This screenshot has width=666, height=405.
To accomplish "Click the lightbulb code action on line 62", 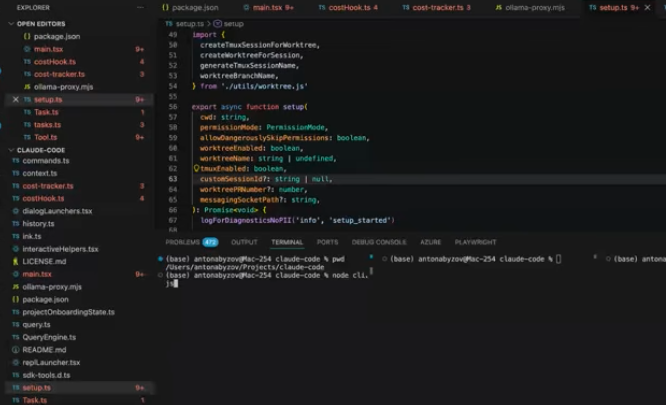I will tap(196, 169).
